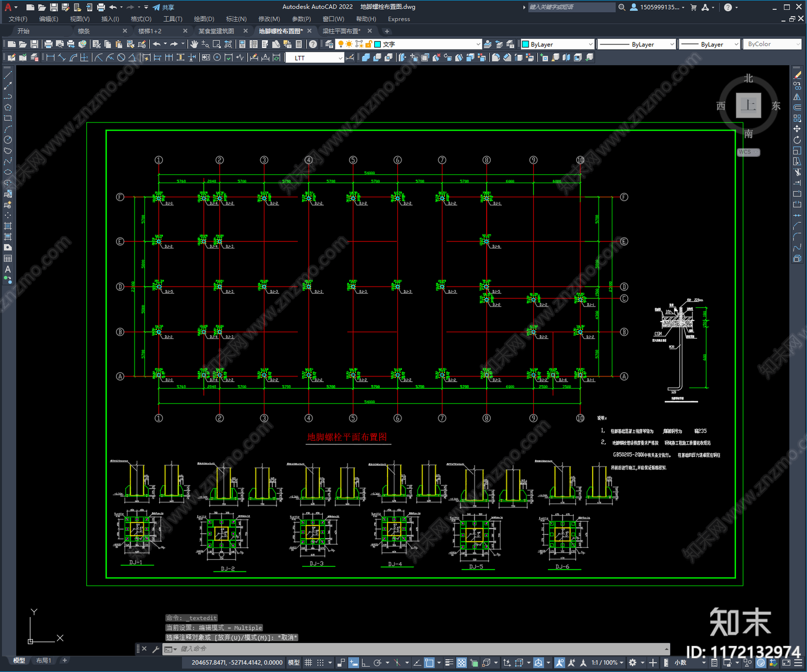Switch to the 楼梯1+2 drawing tab
Viewport: 807px width, 672px height.
click(150, 31)
